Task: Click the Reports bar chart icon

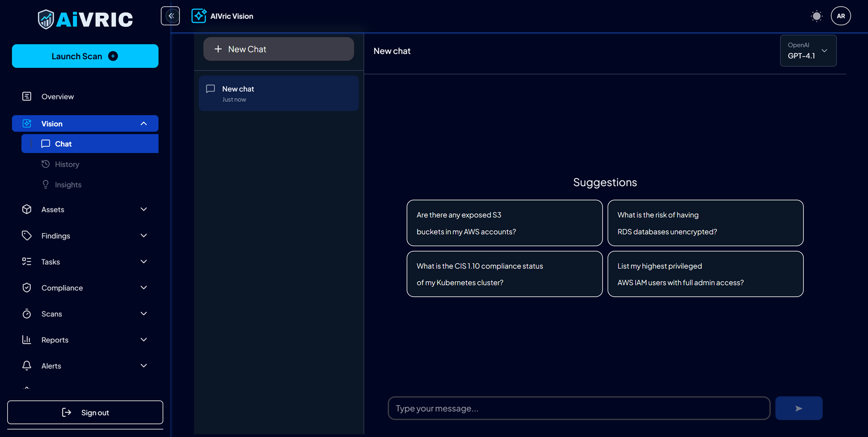Action: pyautogui.click(x=27, y=339)
